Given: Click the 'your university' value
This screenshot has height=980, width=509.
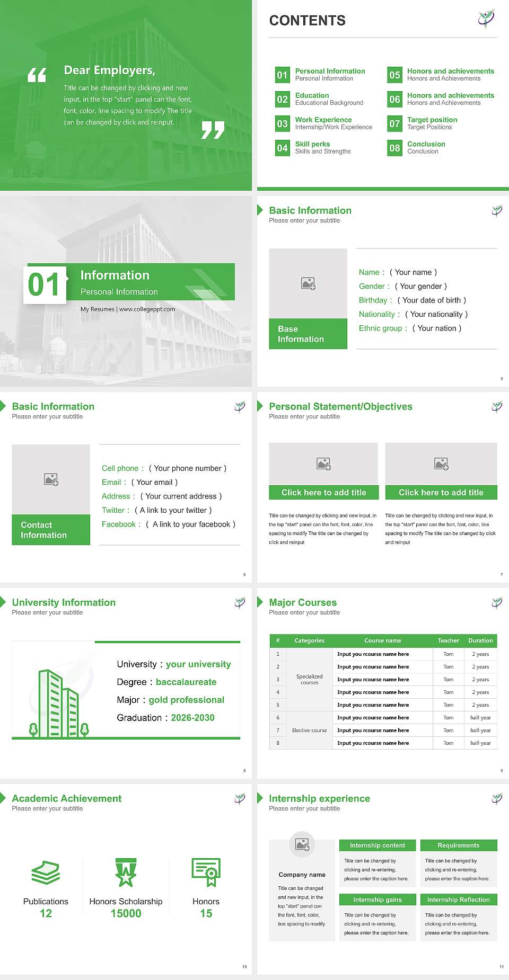Looking at the screenshot, I should (x=198, y=664).
